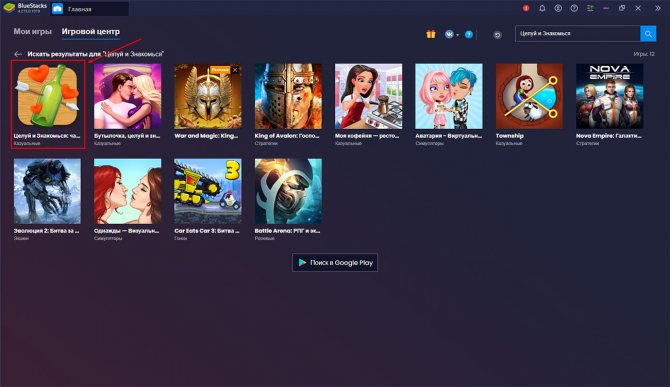Click the Поиск в Google Play button

tap(335, 263)
